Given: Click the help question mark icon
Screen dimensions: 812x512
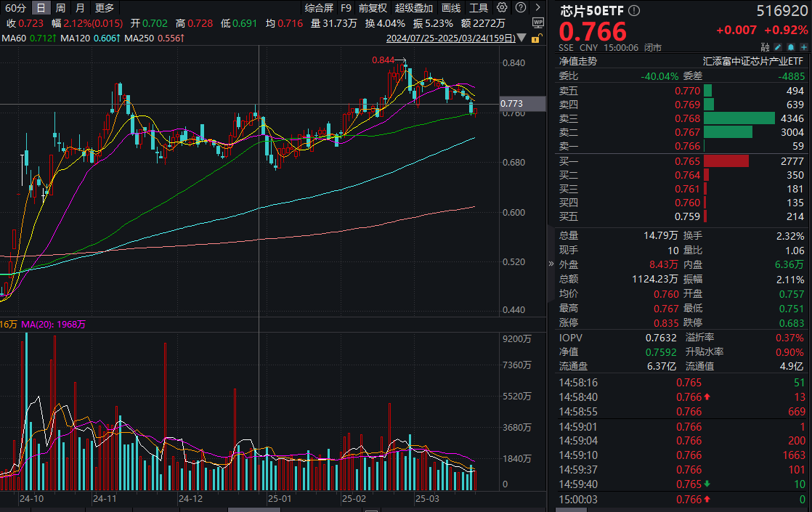Looking at the screenshot, I should pyautogui.click(x=521, y=7).
